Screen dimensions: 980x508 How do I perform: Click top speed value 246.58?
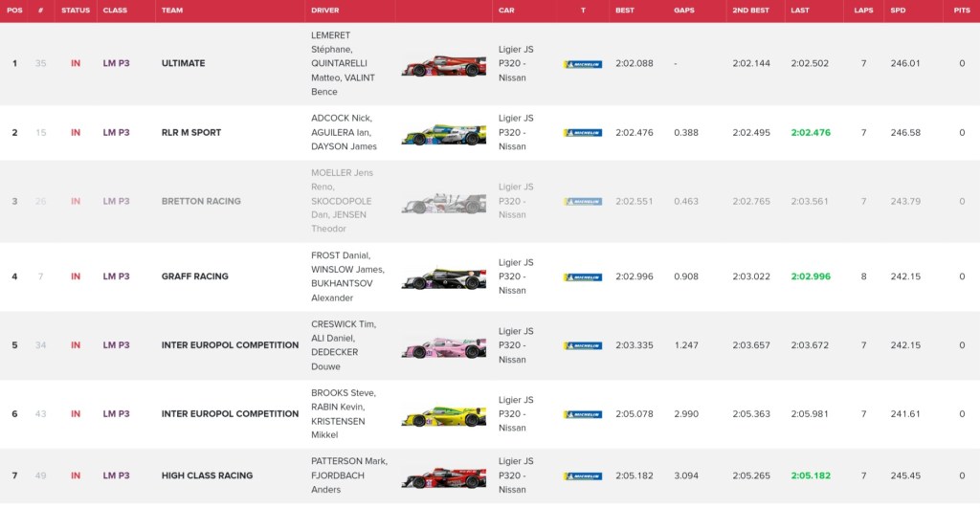[905, 132]
